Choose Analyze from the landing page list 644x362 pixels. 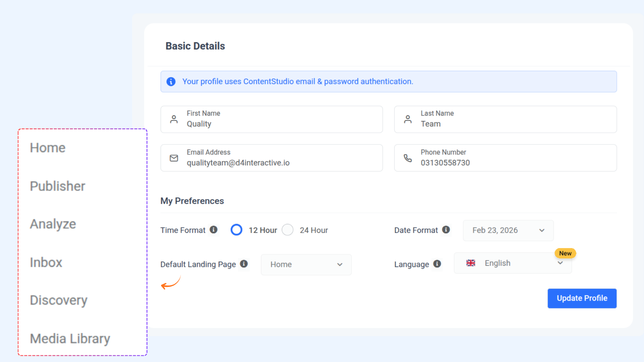pos(53,224)
